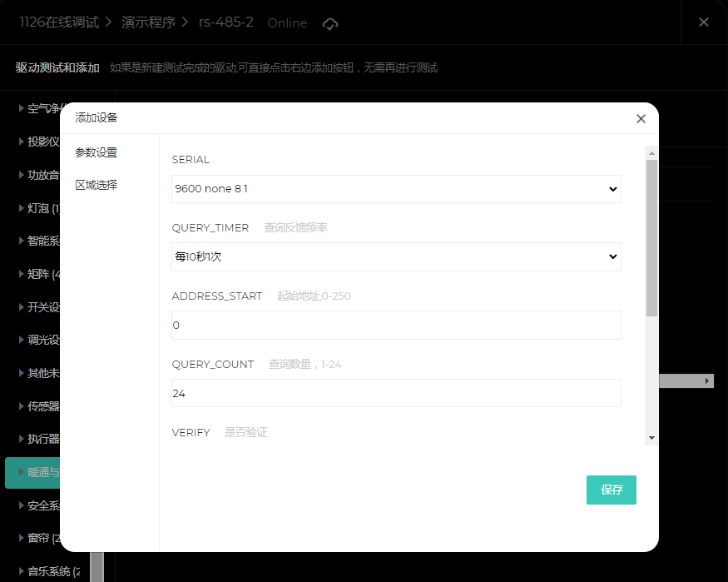Click the QUERY_COUNT label
Screen dimensions: 728x582
(x=213, y=365)
